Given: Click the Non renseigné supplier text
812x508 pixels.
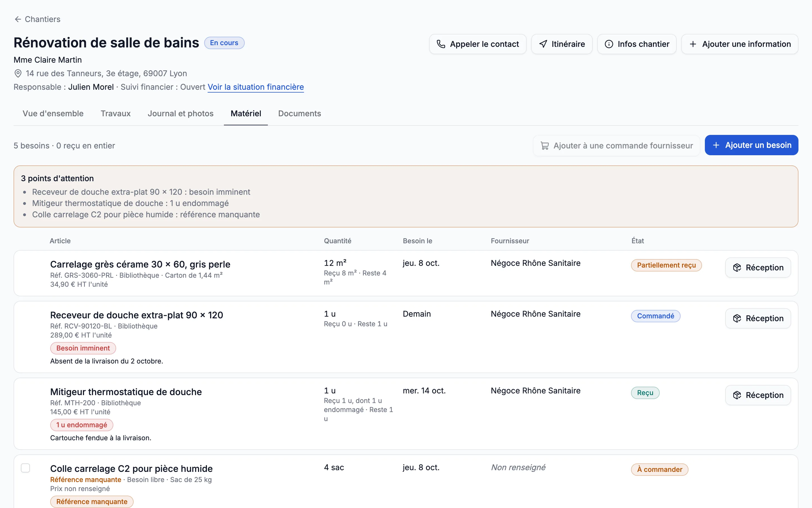Looking at the screenshot, I should 518,467.
